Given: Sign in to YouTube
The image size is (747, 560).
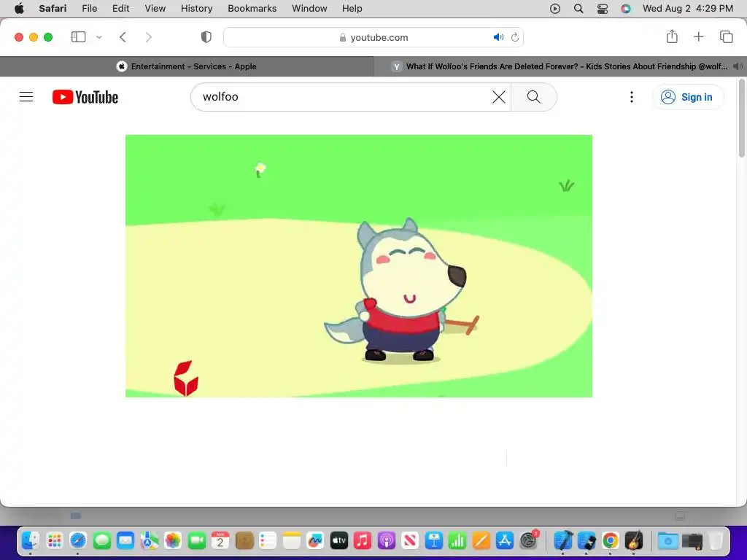Looking at the screenshot, I should click(687, 97).
